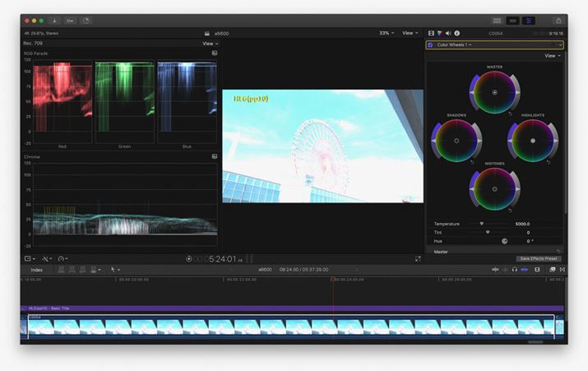Click the Share export icon
The image size is (588, 371).
coord(558,20)
